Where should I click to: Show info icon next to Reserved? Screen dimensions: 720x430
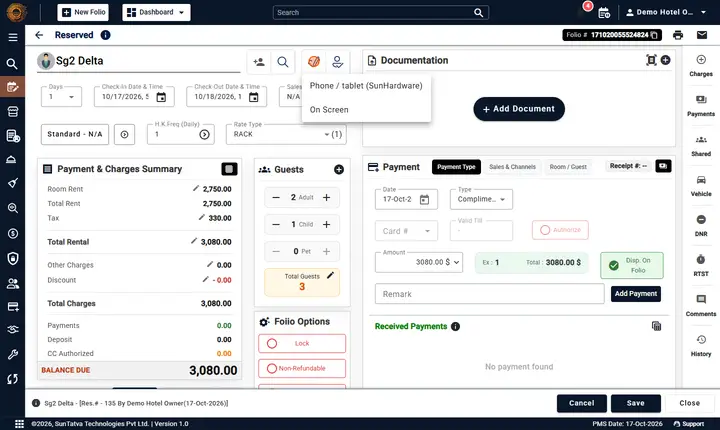tap(105, 35)
